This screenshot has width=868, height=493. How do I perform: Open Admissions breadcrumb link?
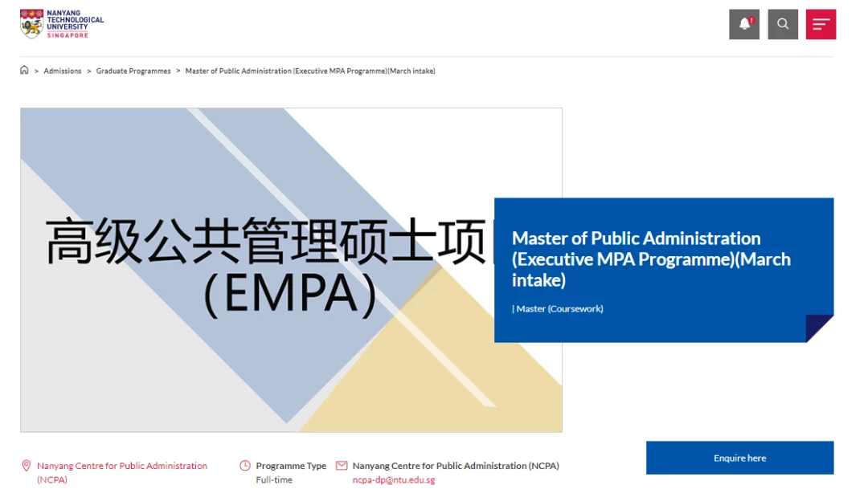[63, 71]
